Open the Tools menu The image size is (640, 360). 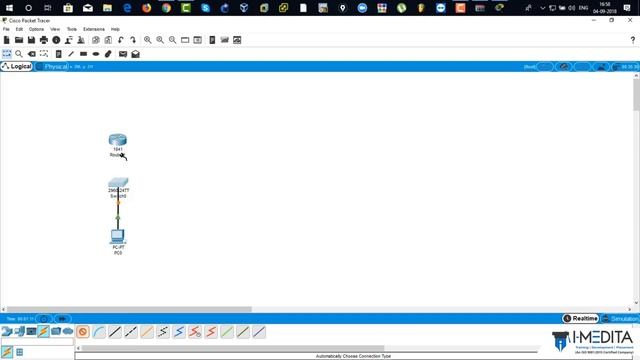[71, 29]
